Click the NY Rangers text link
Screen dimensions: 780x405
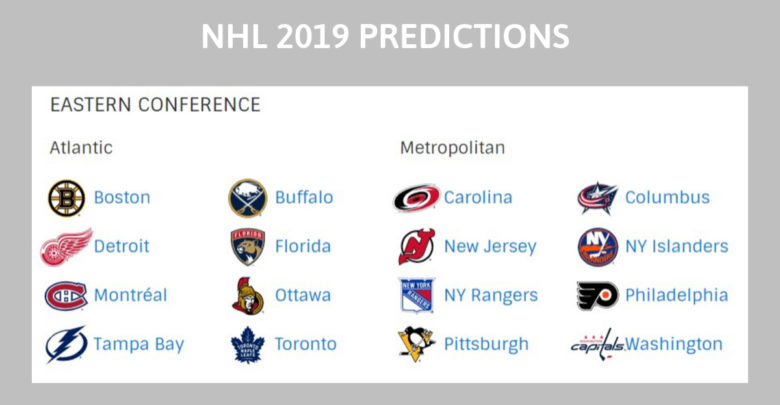pos(491,296)
